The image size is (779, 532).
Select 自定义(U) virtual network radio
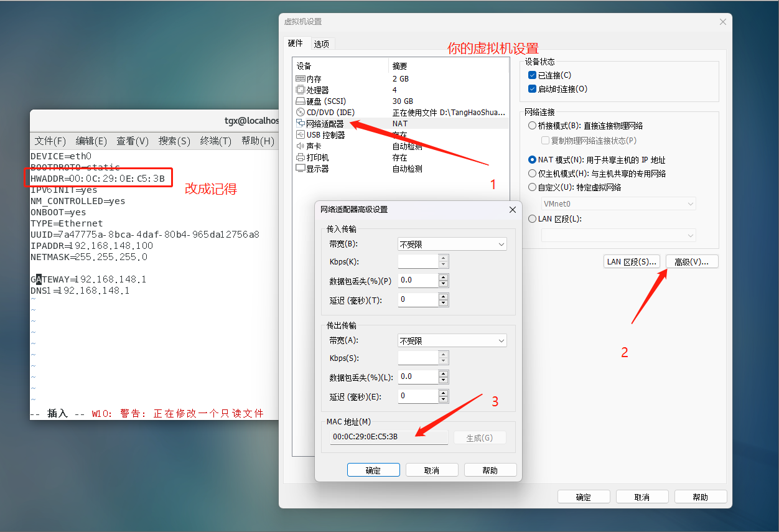(x=532, y=187)
